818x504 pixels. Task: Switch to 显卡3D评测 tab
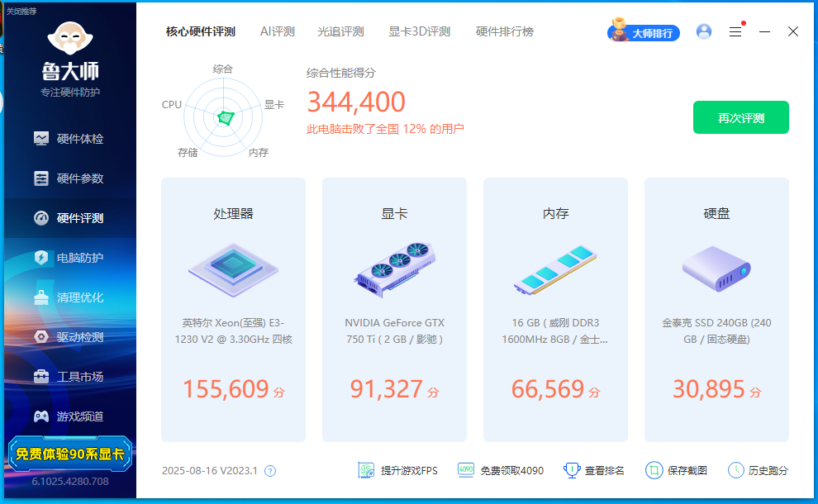(419, 32)
